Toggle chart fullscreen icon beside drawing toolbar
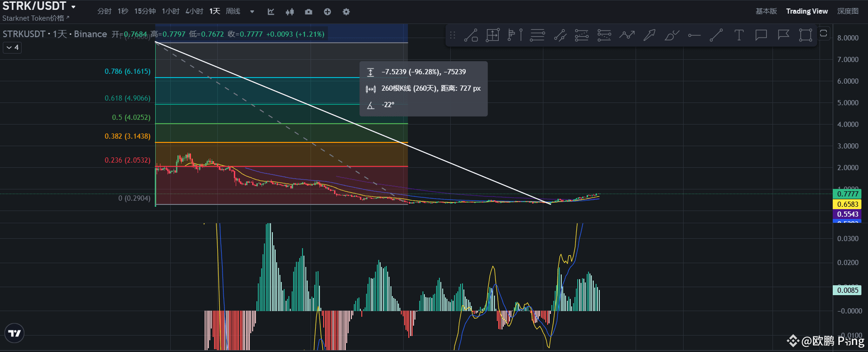 [x=823, y=33]
